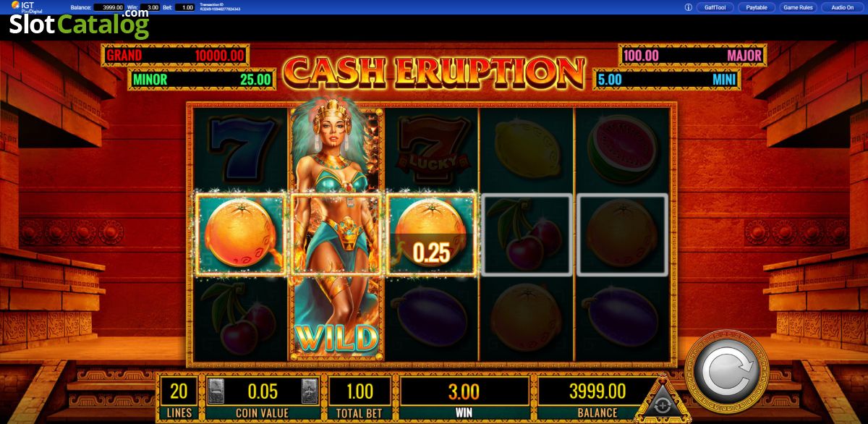Open the GaffTool menu
Screen dimensions: 868x424
coord(715,7)
